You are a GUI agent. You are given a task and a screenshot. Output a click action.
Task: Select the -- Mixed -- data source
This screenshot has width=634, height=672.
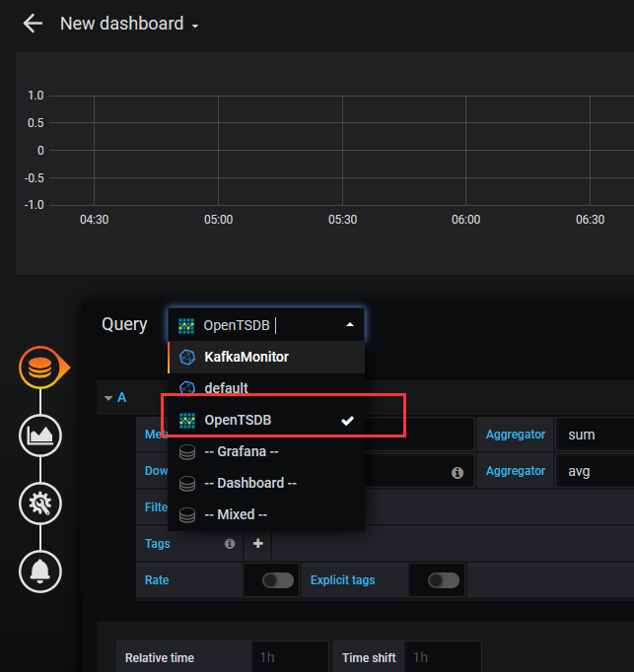click(x=266, y=514)
